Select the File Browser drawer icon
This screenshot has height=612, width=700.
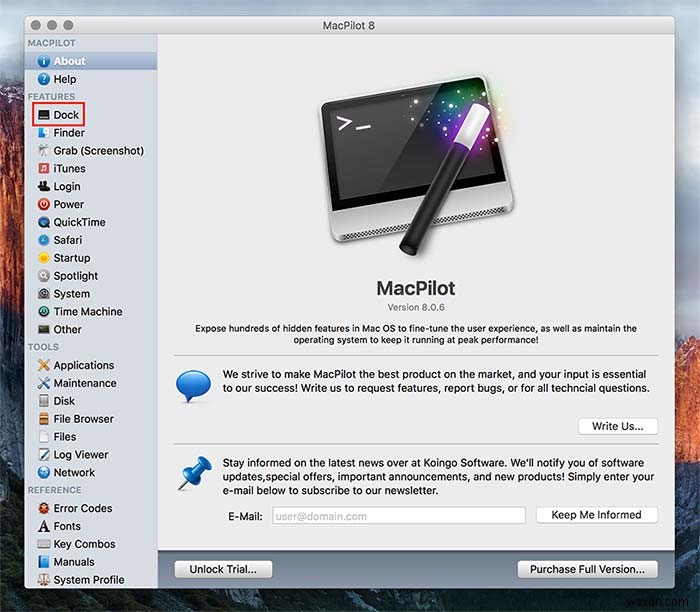pyautogui.click(x=44, y=419)
